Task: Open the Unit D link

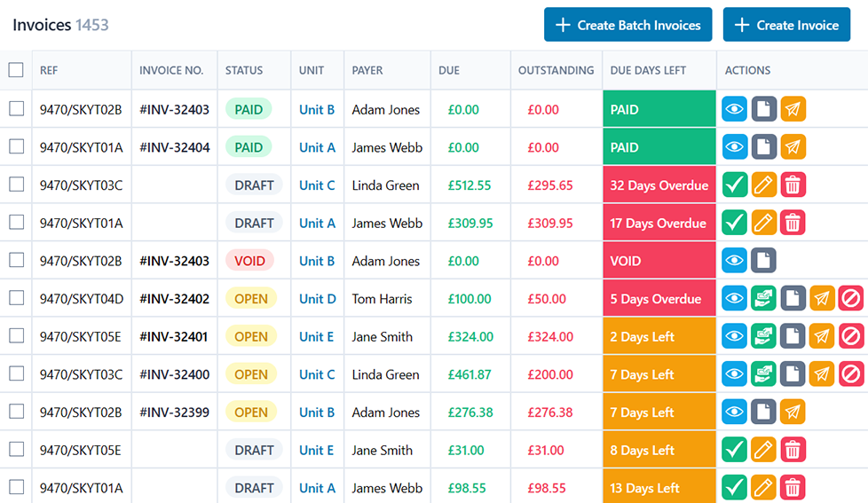Action: (x=317, y=299)
